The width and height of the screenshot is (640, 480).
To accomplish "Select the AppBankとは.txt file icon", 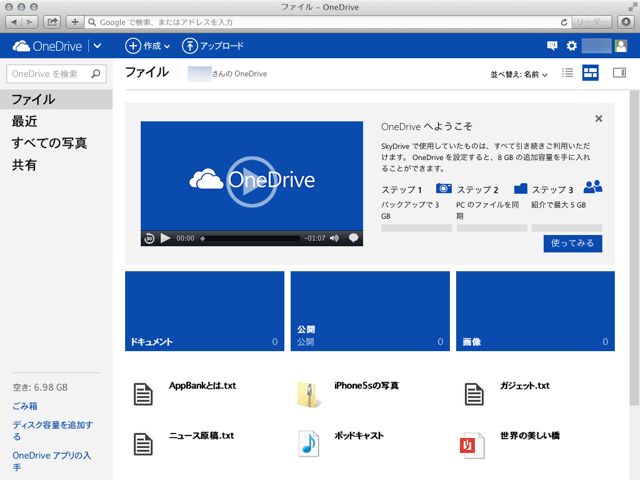I will pos(143,394).
